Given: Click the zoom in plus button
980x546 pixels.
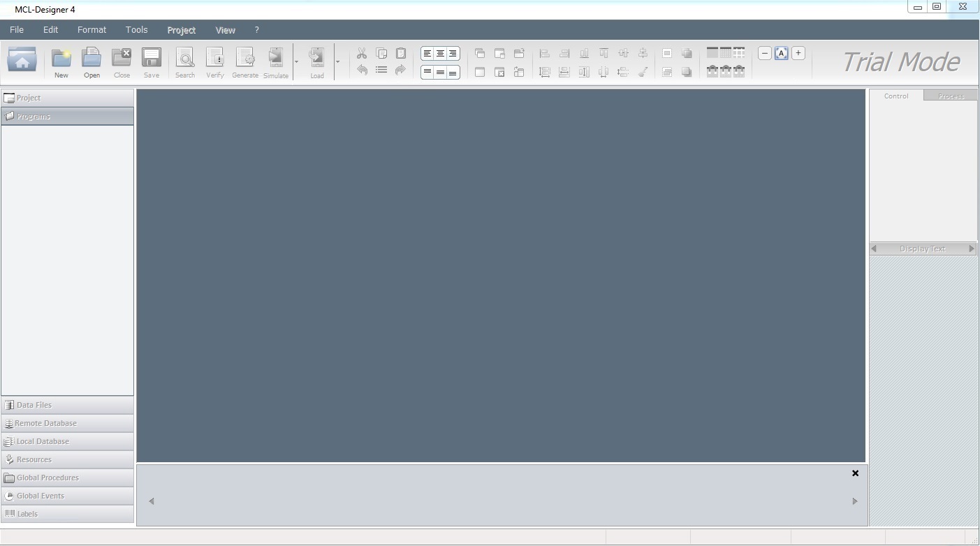Looking at the screenshot, I should 798,53.
